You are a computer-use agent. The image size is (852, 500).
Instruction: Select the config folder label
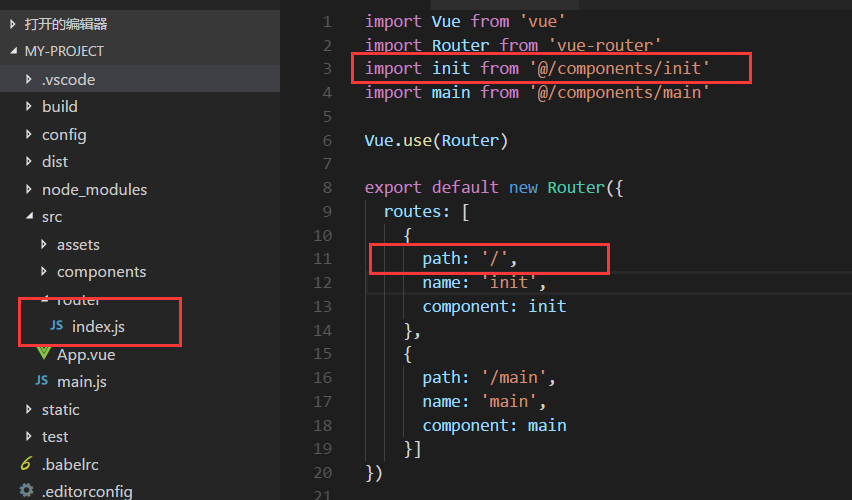(64, 135)
